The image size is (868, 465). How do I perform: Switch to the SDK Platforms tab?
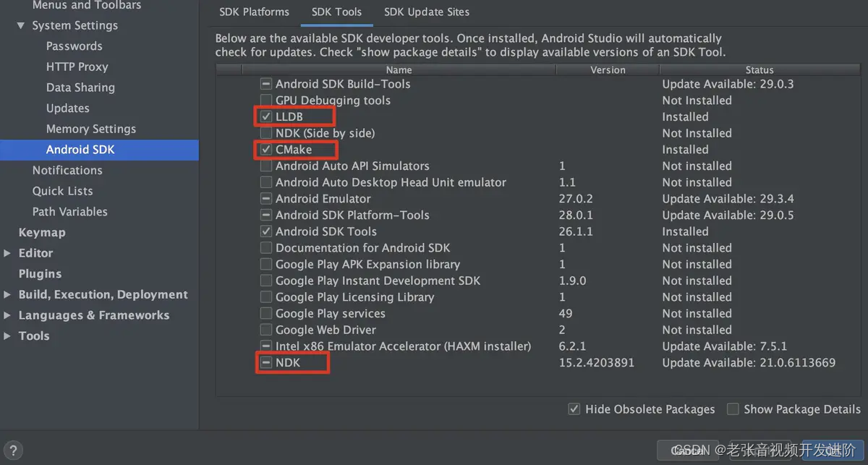point(254,12)
